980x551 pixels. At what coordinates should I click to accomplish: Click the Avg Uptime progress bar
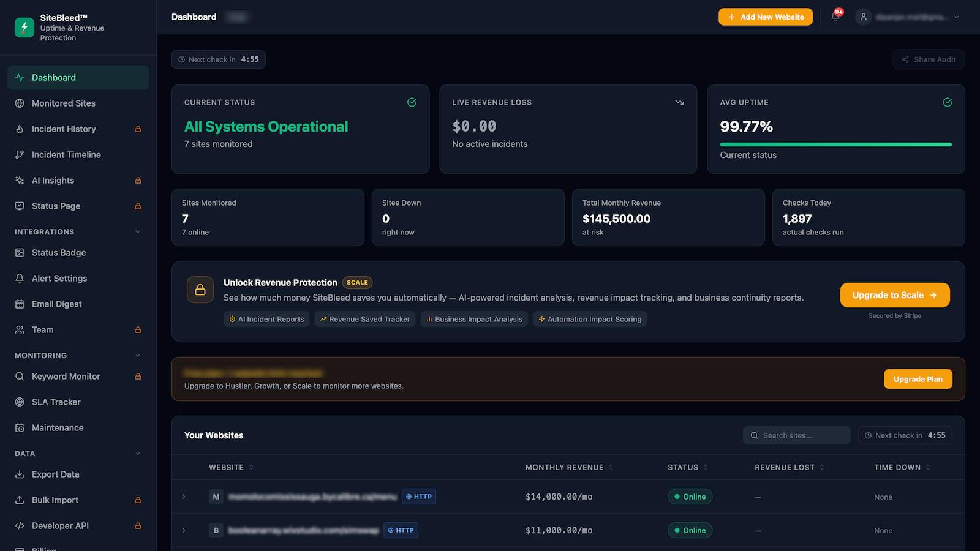(x=836, y=144)
